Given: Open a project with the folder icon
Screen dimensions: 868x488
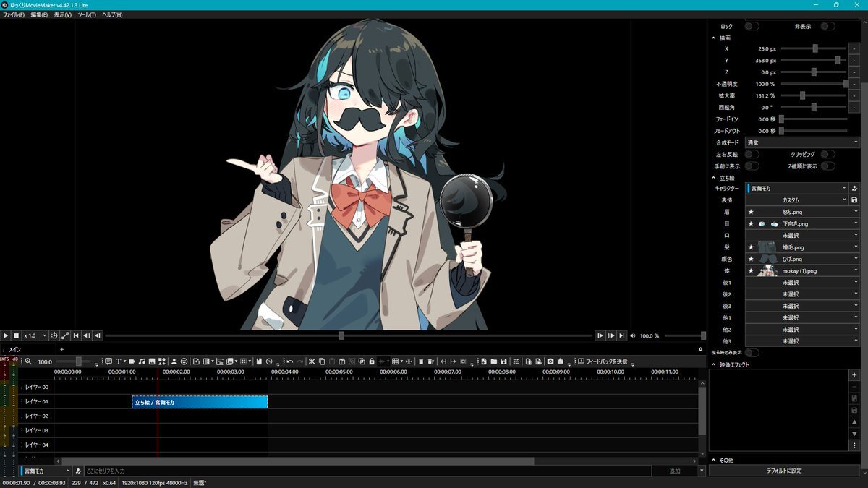Looking at the screenshot, I should [x=493, y=361].
